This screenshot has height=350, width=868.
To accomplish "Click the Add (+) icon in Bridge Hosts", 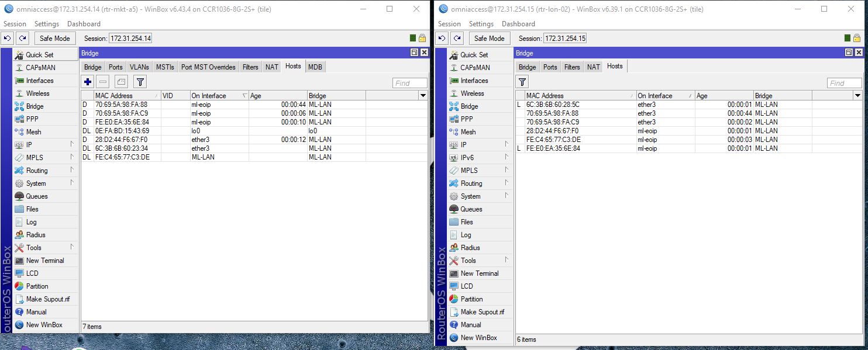I will 87,82.
